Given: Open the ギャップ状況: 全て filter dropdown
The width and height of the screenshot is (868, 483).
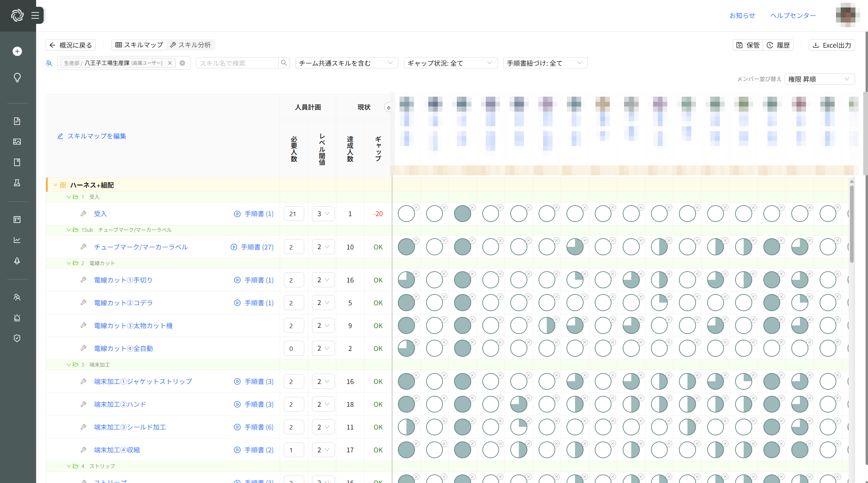Looking at the screenshot, I should click(450, 63).
